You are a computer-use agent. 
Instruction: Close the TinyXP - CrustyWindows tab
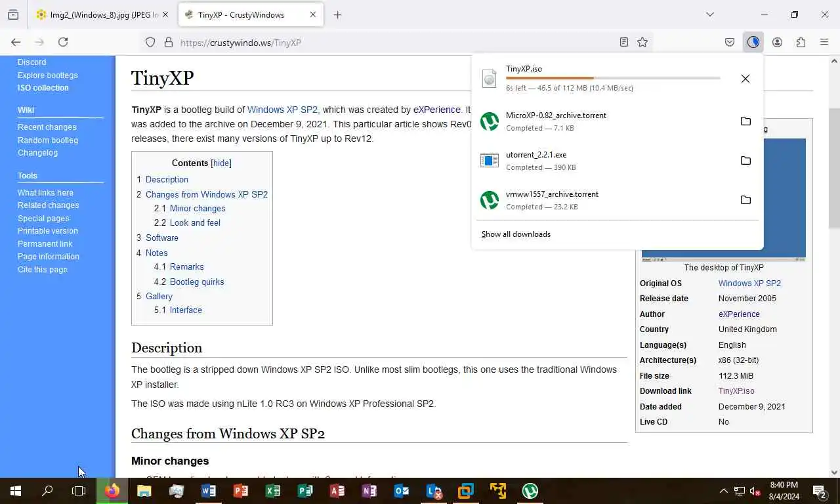tap(312, 14)
